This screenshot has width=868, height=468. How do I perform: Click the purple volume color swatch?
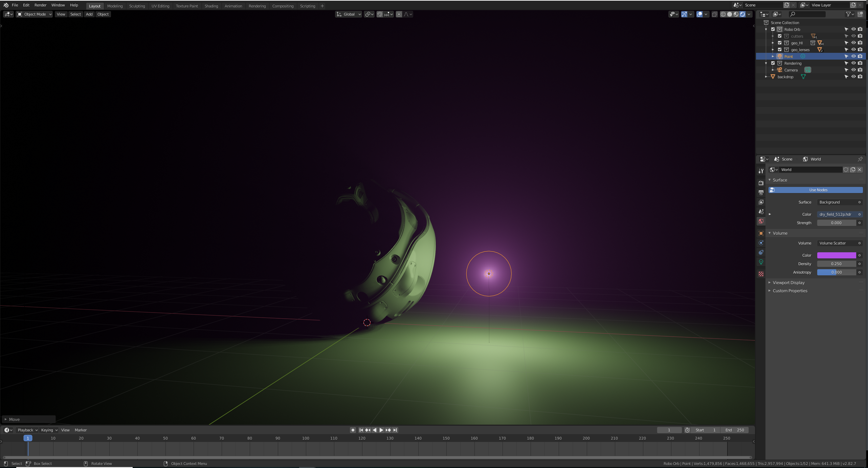point(836,255)
